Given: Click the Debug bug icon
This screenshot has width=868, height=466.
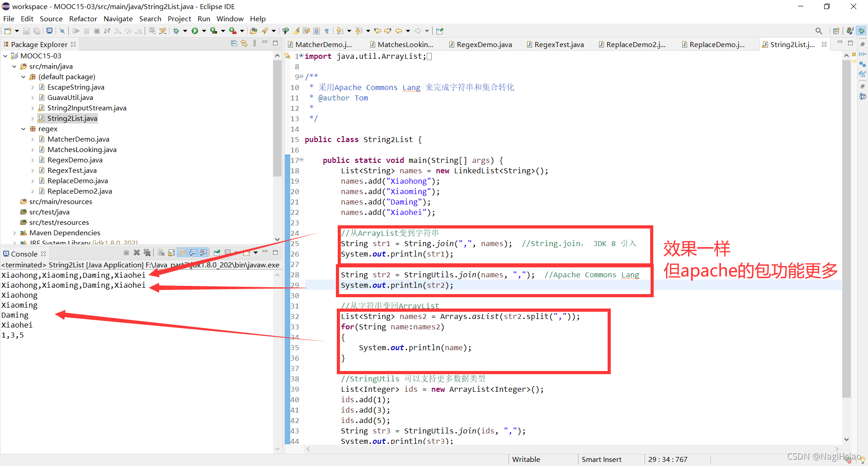Looking at the screenshot, I should [176, 31].
